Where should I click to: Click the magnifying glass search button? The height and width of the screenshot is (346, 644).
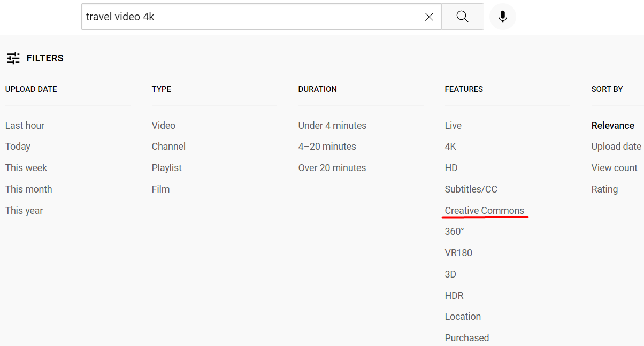coord(463,17)
